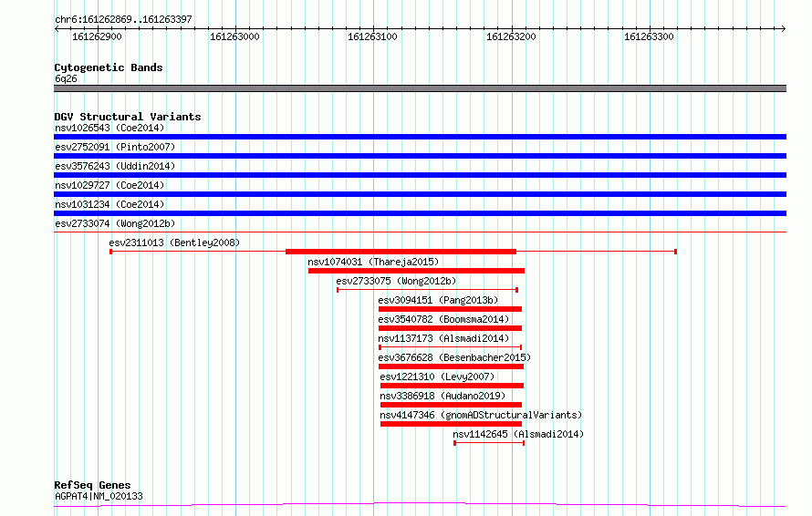The height and width of the screenshot is (516, 812).
Task: Click the nsv1026543 (Coe2014) variant label
Action: 109,128
